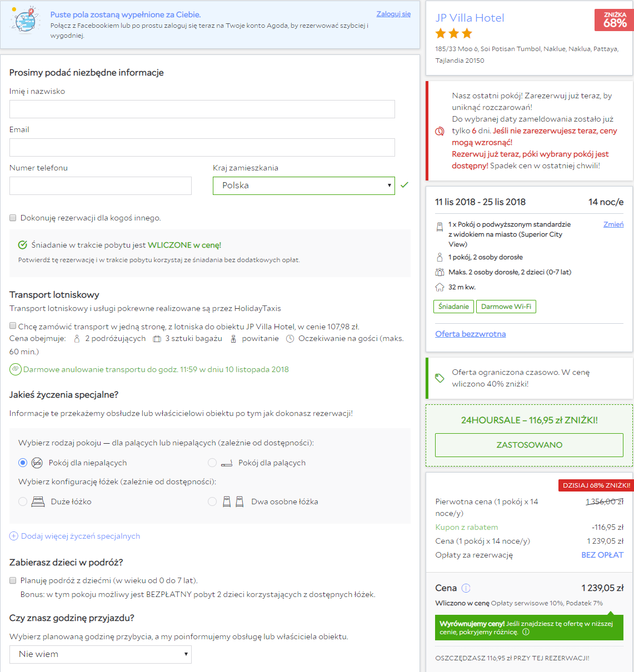
Task: Expand the arrival time dropdown 'Nie wiem'
Action: tap(101, 654)
